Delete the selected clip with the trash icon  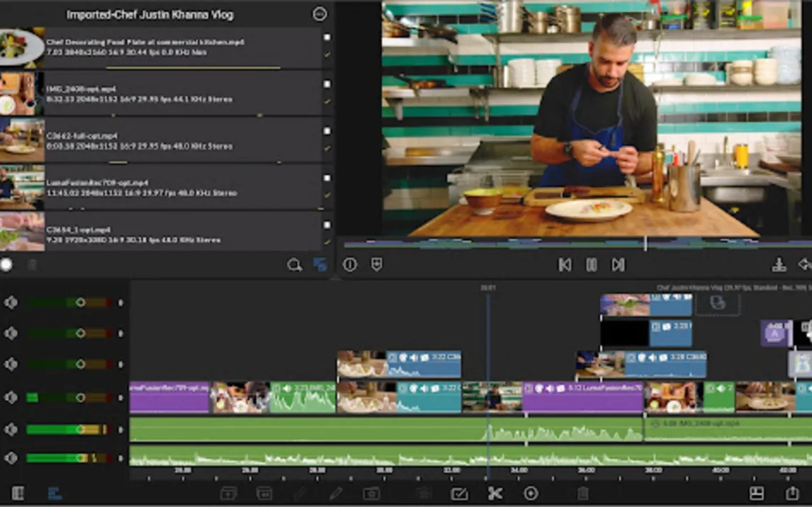tap(582, 494)
